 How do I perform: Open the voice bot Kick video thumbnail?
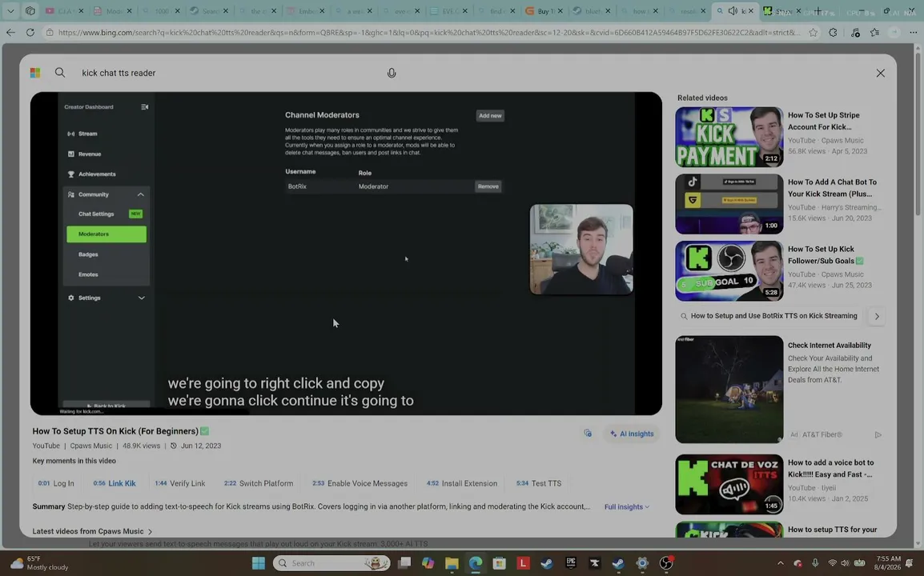click(729, 484)
